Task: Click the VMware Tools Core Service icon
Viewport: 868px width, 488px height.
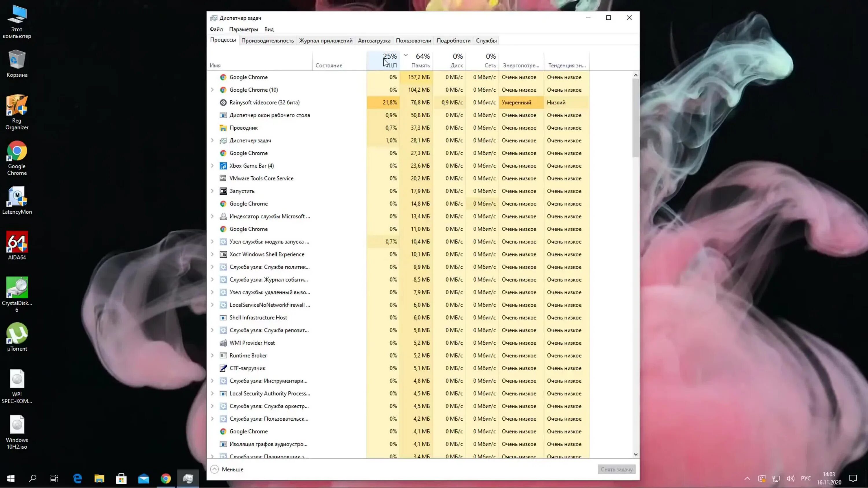Action: coord(223,178)
